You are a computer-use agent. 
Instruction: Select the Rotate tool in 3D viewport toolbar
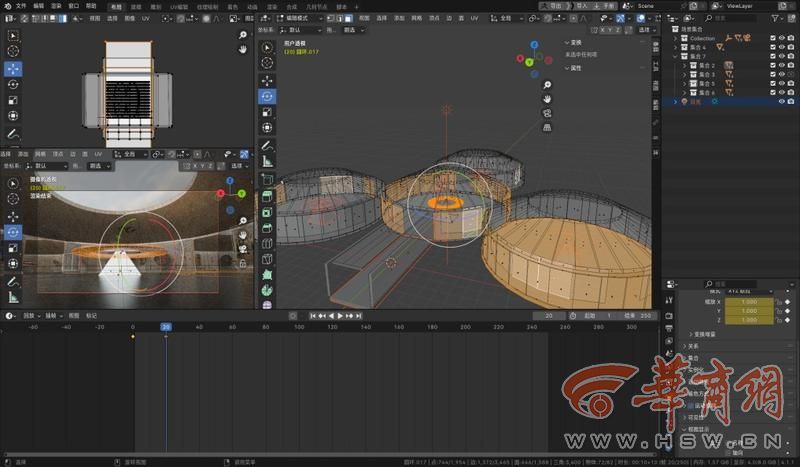coord(267,96)
